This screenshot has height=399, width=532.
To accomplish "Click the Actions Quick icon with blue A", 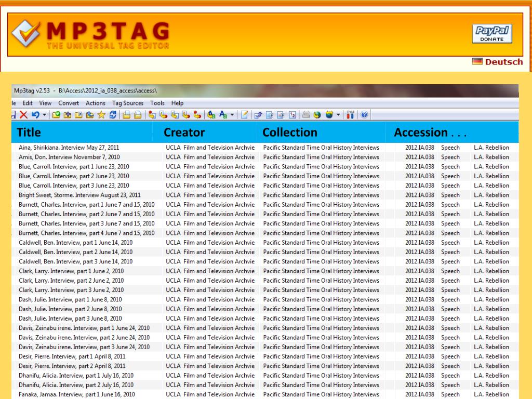I will coord(223,115).
